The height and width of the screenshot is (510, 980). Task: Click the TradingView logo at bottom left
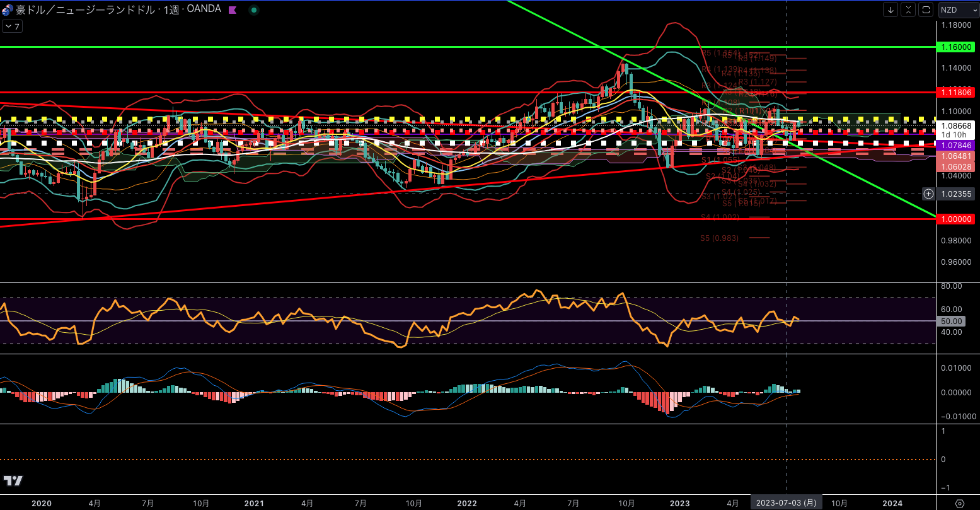coord(13,481)
